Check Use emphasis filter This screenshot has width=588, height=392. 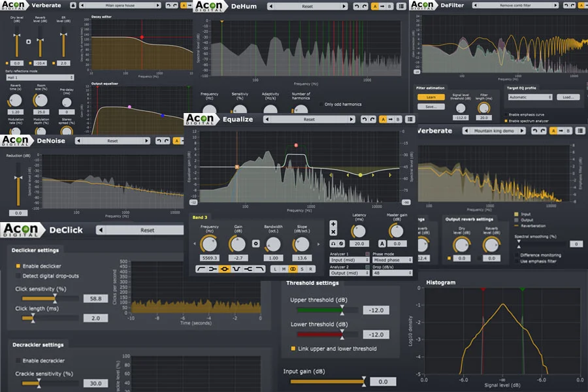[x=516, y=261]
